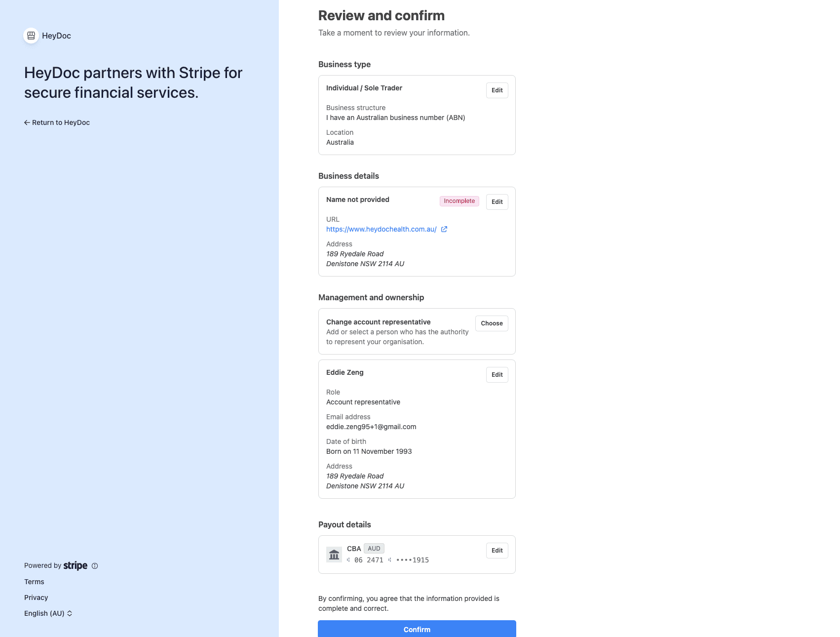Image resolution: width=840 pixels, height=637 pixels.
Task: Open the heydochealth.com.au URL link
Action: [381, 229]
